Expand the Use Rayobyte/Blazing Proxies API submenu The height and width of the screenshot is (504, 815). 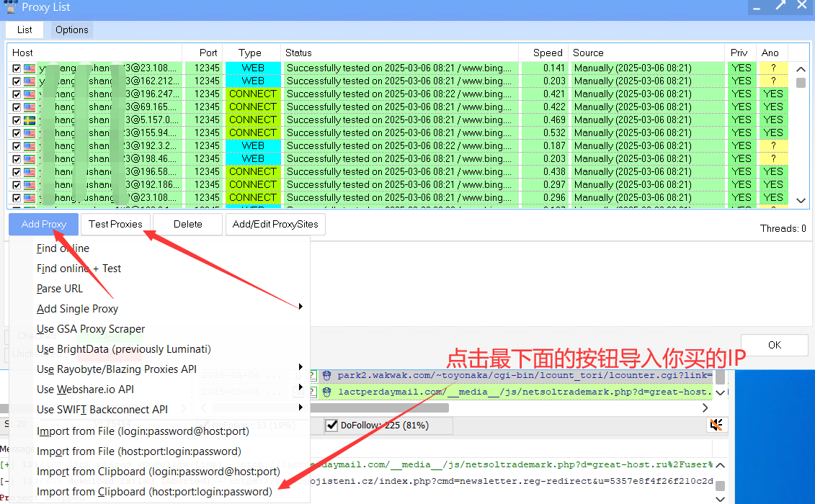(300, 367)
